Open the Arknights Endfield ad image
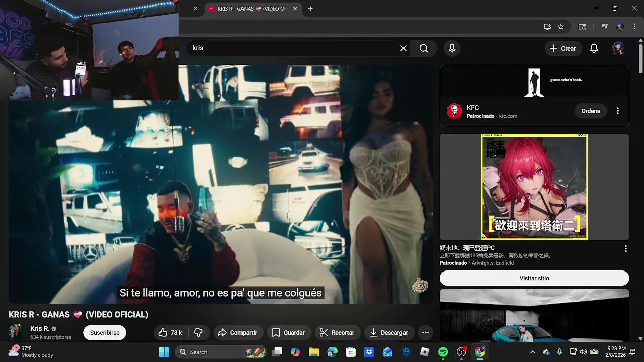Viewport: 644px width, 362px height. pyautogui.click(x=534, y=187)
